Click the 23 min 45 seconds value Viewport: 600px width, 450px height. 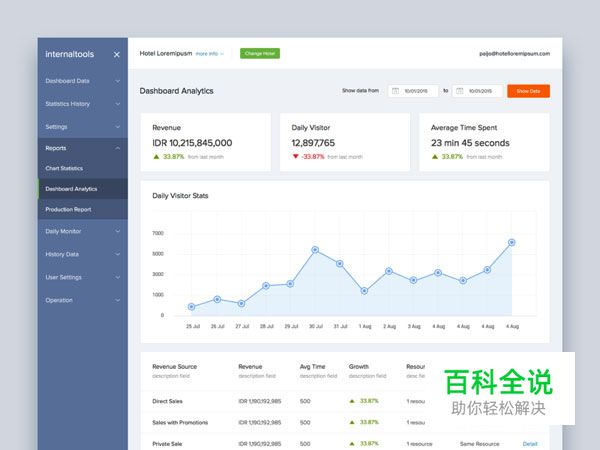coord(470,143)
